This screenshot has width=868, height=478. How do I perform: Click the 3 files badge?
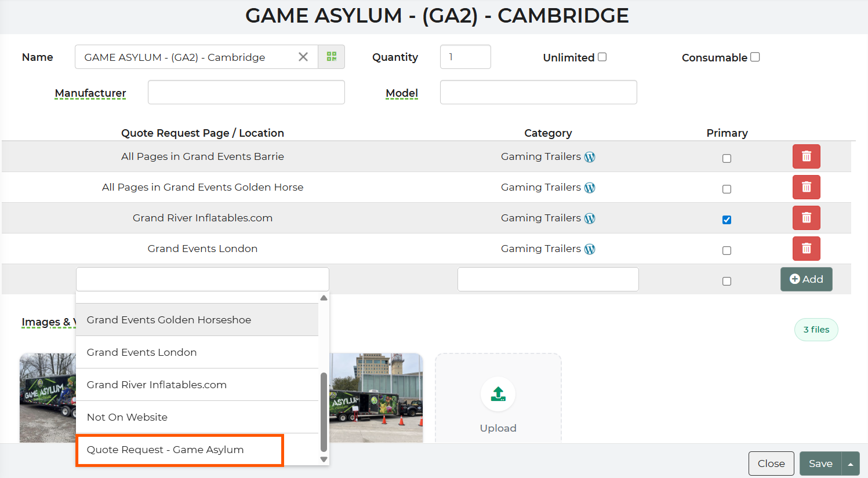tap(816, 330)
